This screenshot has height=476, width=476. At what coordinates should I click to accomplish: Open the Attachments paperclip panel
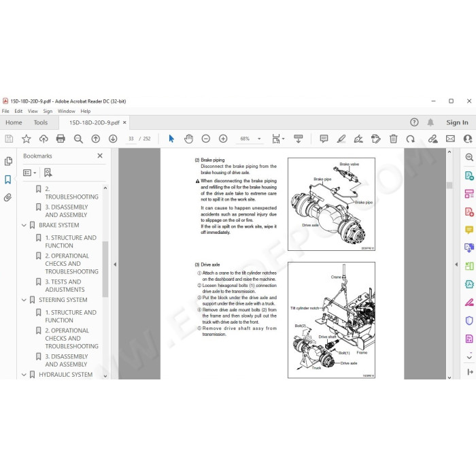point(8,198)
